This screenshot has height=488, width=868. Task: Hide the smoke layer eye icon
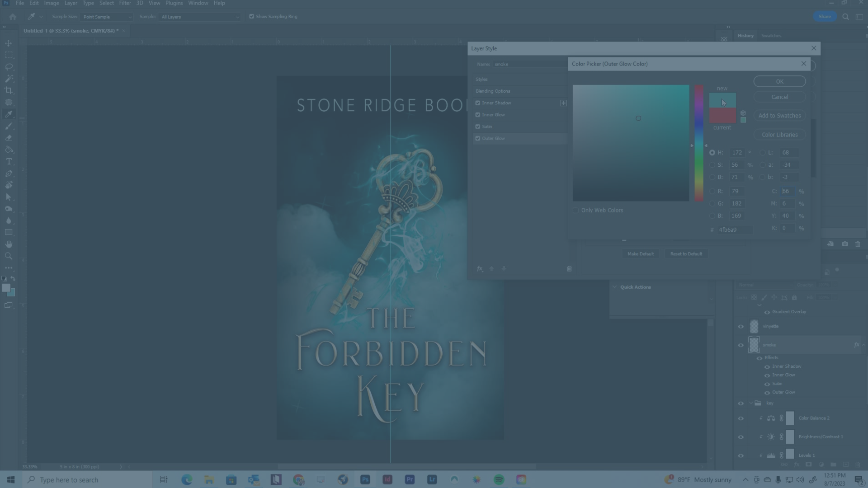click(741, 345)
